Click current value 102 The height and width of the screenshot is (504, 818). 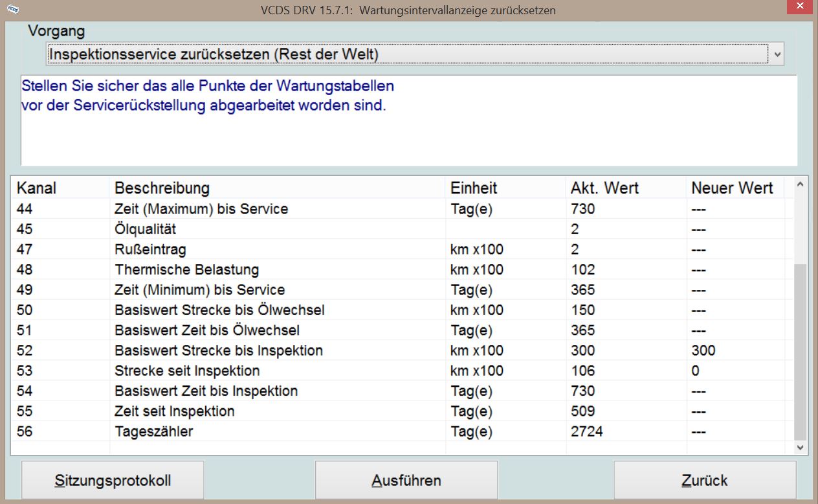coord(583,269)
